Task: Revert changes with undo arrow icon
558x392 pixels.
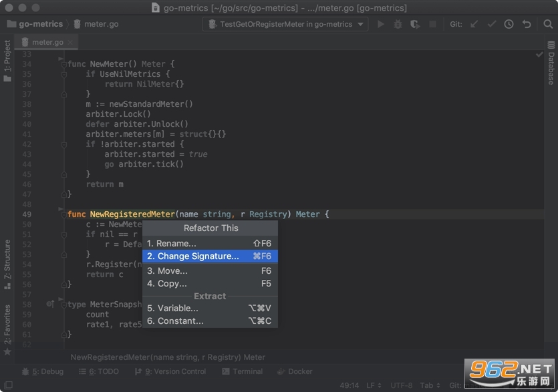Action: (527, 24)
